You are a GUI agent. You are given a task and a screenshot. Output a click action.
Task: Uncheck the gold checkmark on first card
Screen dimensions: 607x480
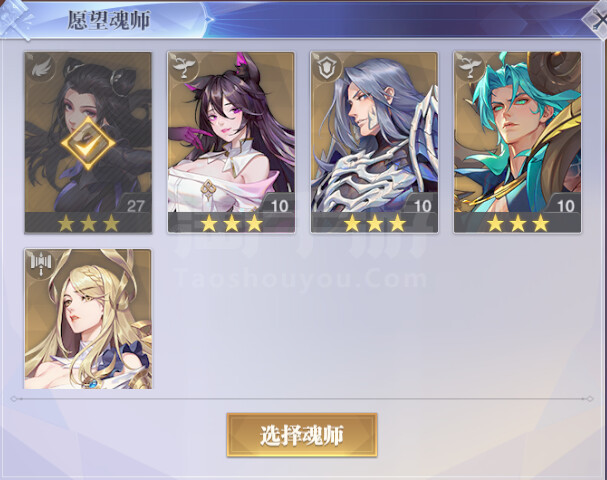88,143
